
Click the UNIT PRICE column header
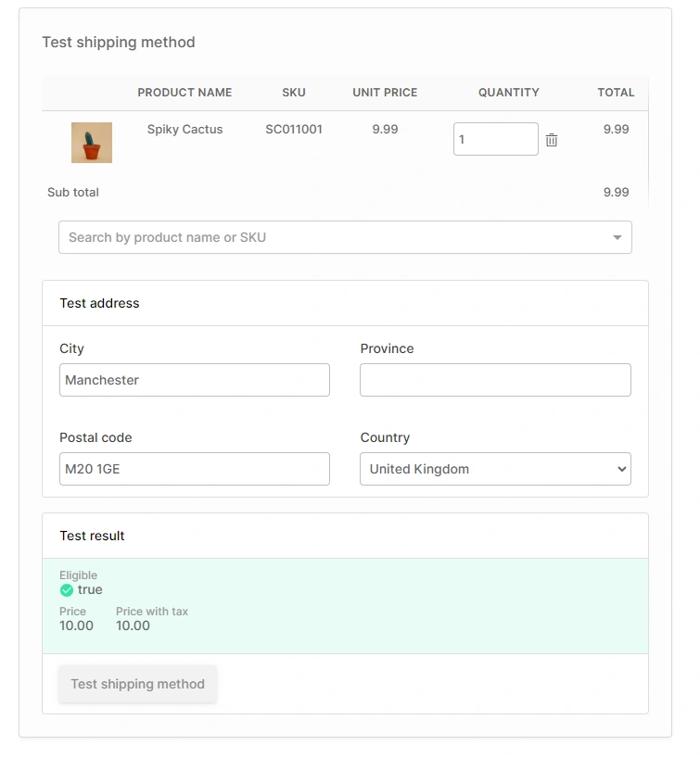point(384,93)
